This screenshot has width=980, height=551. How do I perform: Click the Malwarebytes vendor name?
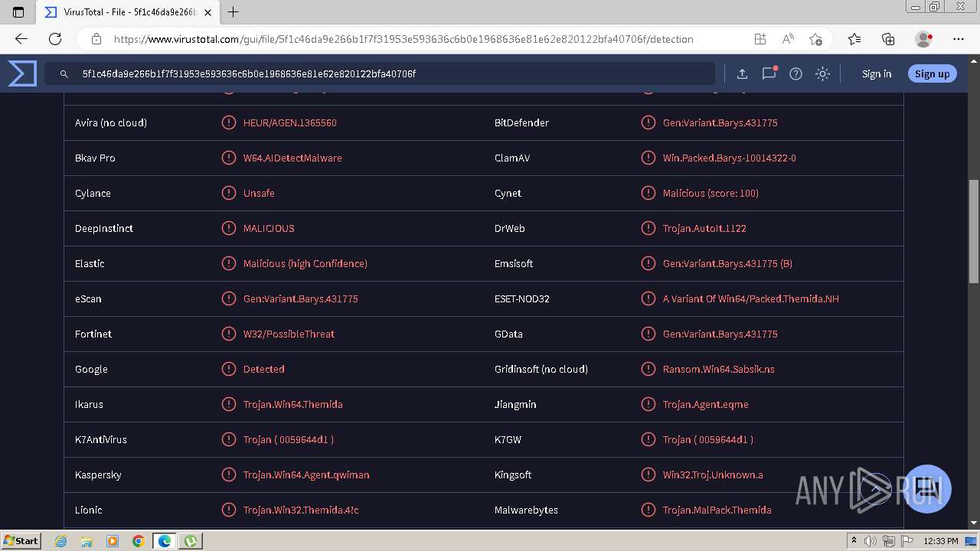click(x=526, y=510)
